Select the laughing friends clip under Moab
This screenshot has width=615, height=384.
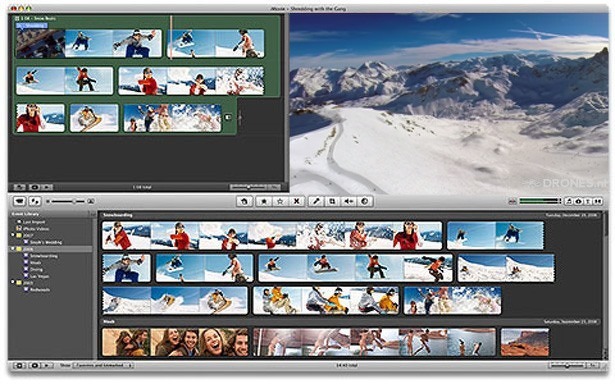click(x=175, y=342)
